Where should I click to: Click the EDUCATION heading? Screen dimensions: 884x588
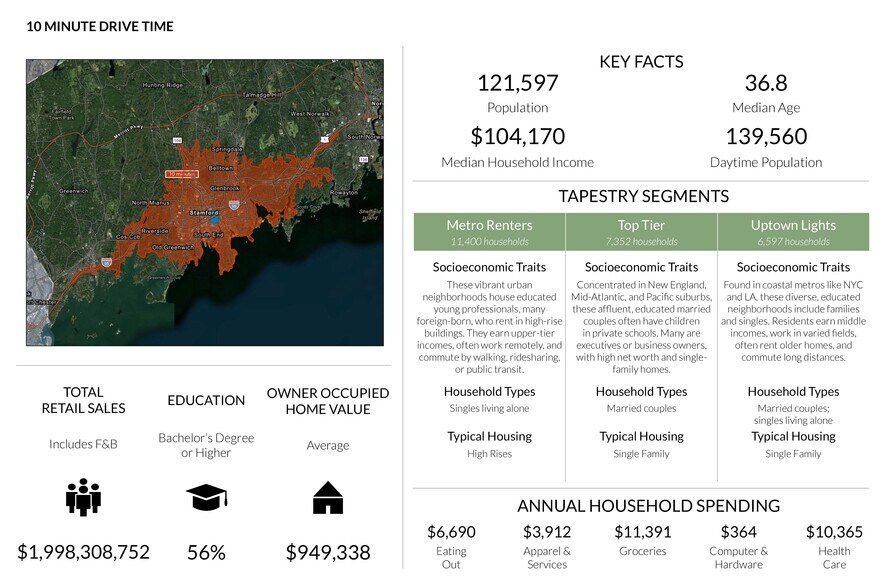click(206, 400)
